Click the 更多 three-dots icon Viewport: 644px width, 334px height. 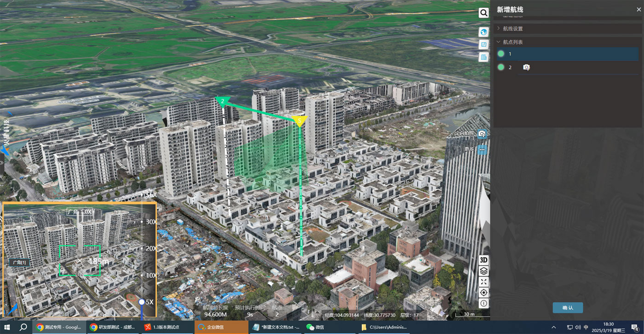482,149
